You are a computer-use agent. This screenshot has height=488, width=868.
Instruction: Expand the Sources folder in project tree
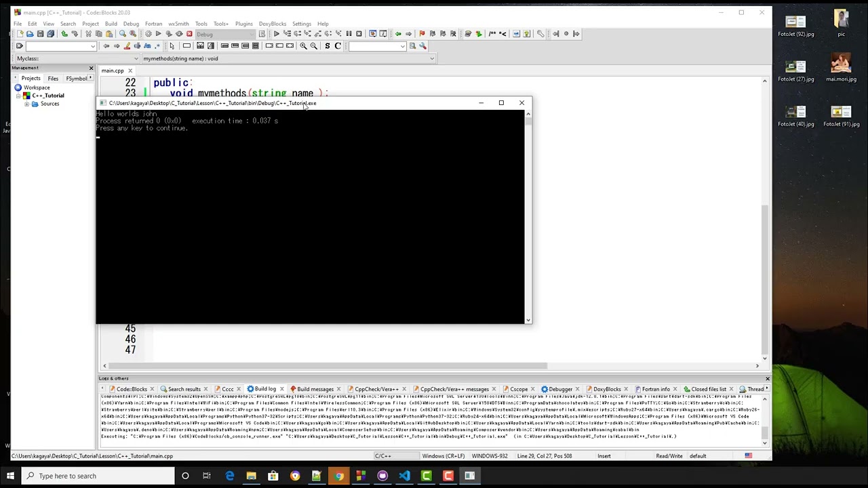pos(26,104)
